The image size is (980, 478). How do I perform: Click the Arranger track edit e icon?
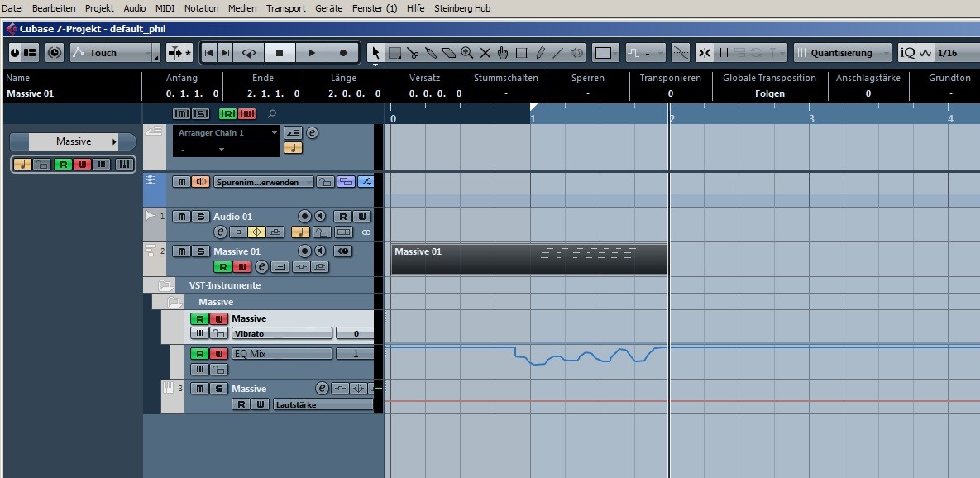coord(312,132)
